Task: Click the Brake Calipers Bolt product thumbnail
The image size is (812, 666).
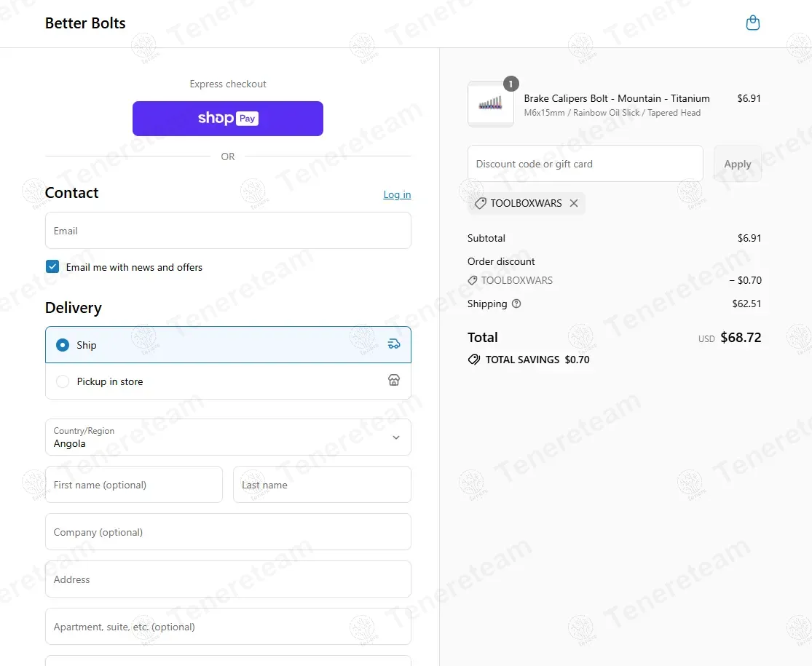Action: pyautogui.click(x=490, y=104)
